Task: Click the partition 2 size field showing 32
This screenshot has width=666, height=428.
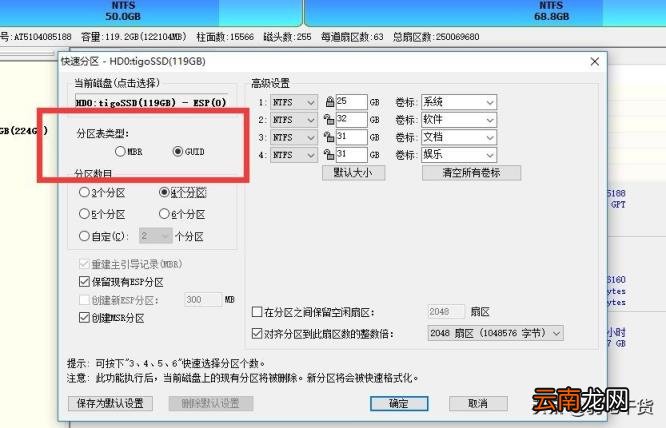Action: (351, 120)
